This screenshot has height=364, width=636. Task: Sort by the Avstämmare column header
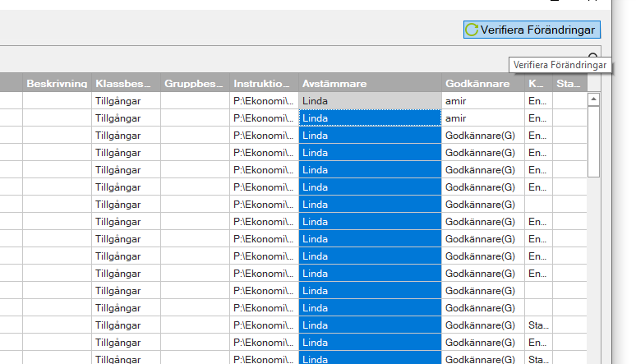pos(370,83)
